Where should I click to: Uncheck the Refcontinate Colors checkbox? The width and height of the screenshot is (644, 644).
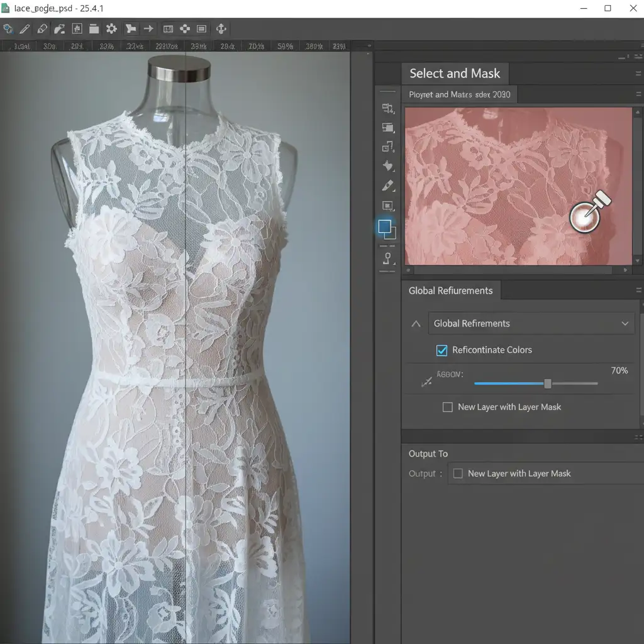441,350
